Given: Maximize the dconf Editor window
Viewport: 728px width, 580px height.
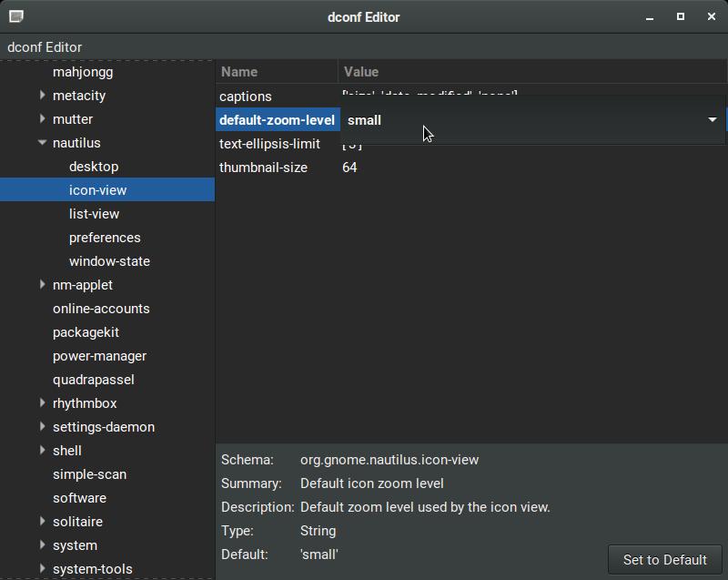Looking at the screenshot, I should 681,16.
